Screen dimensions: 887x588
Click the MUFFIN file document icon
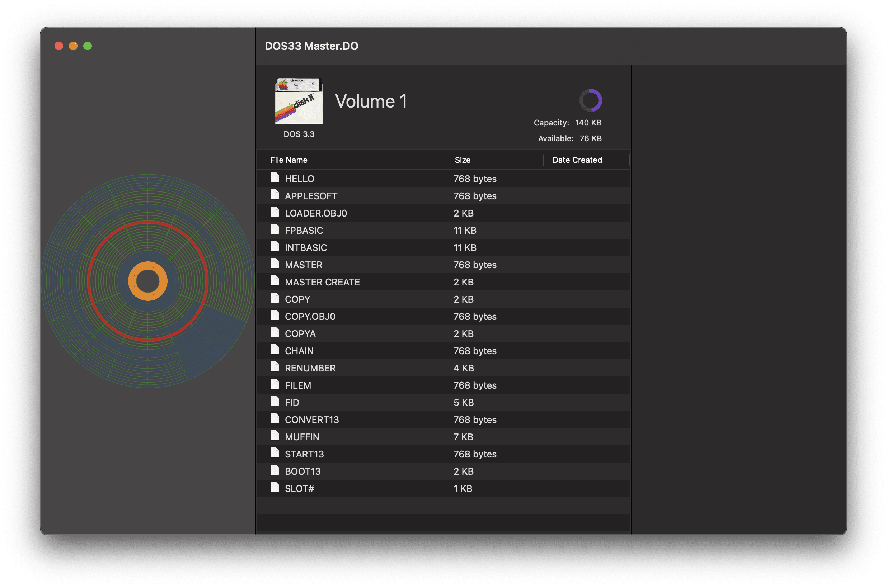pos(274,436)
